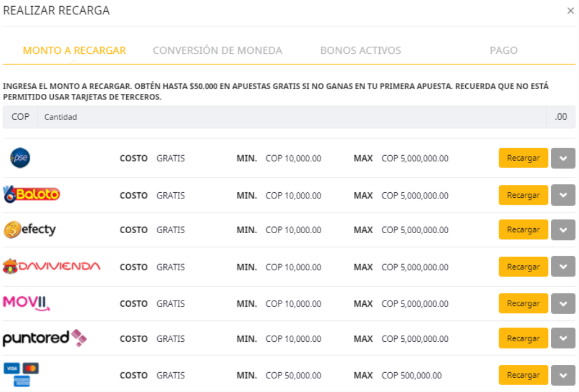This screenshot has width=579, height=392.
Task: Click the Puntored logo
Action: click(x=45, y=338)
